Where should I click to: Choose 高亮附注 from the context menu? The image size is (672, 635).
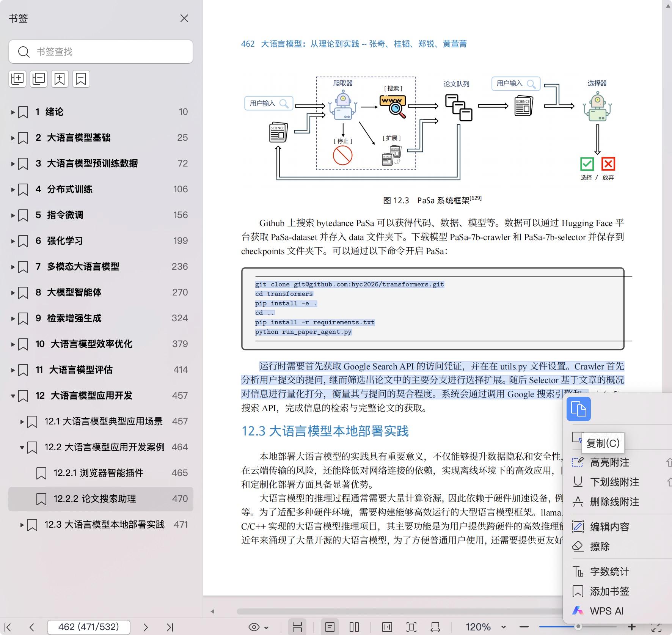609,462
